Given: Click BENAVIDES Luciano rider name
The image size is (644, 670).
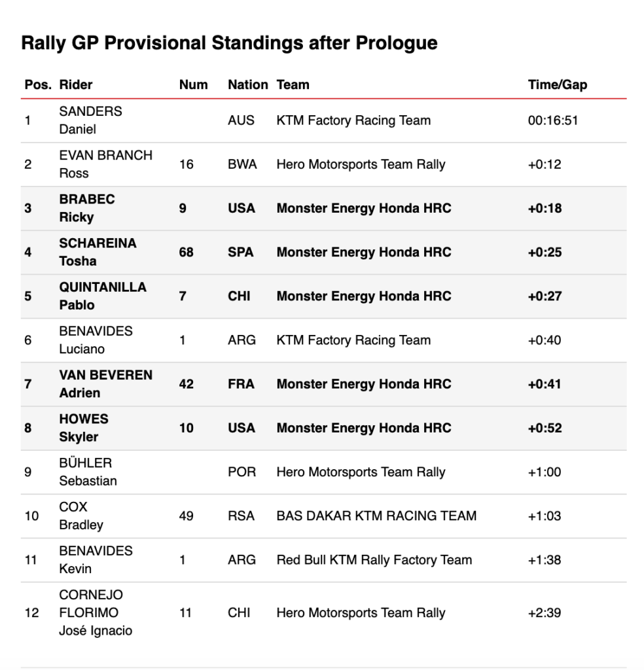Looking at the screenshot, I should [x=96, y=340].
